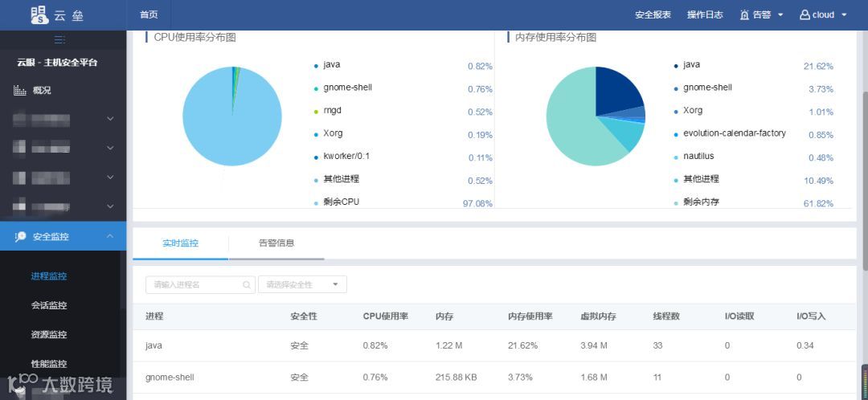Expand the second blurred sidebar menu chevron

110,148
